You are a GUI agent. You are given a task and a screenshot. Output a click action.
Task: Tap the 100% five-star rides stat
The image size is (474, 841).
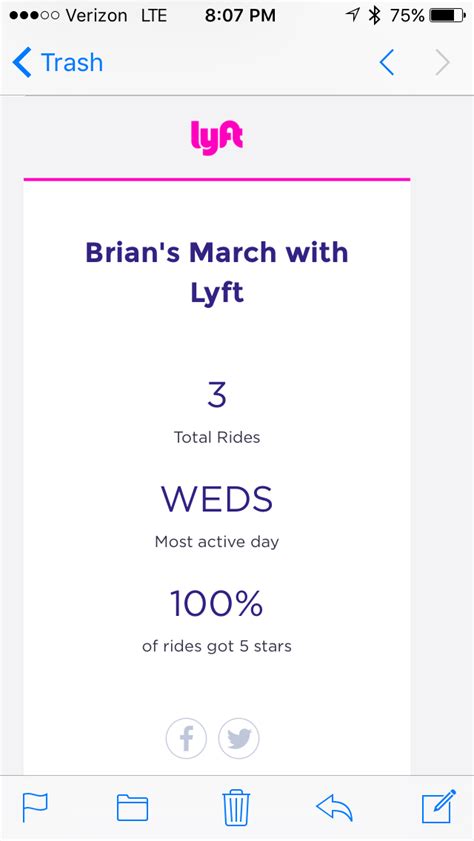[x=217, y=621]
